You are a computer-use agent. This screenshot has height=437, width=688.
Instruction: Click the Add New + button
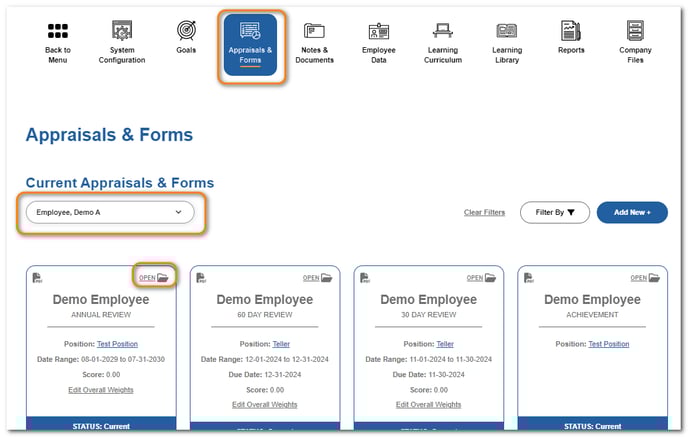(632, 212)
